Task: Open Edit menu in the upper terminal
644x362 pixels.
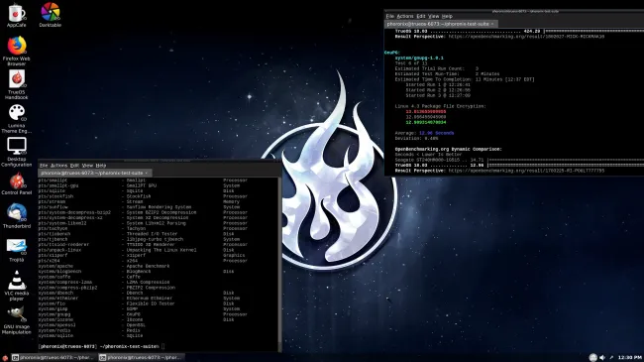Action: click(x=420, y=16)
